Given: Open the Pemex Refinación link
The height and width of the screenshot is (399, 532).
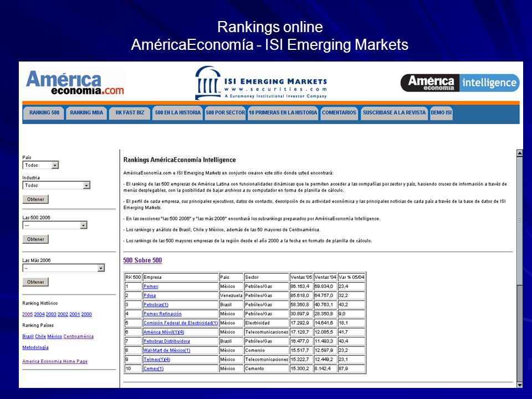Looking at the screenshot, I should click(162, 314).
